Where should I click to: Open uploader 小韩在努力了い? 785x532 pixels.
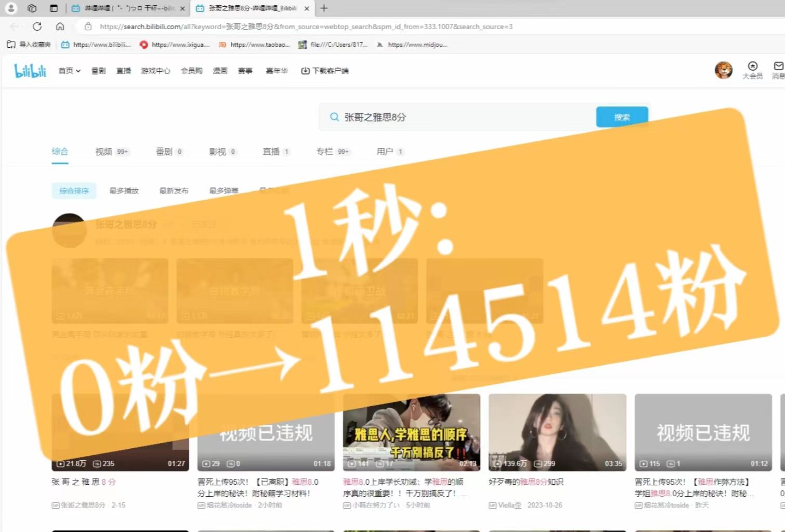372,505
